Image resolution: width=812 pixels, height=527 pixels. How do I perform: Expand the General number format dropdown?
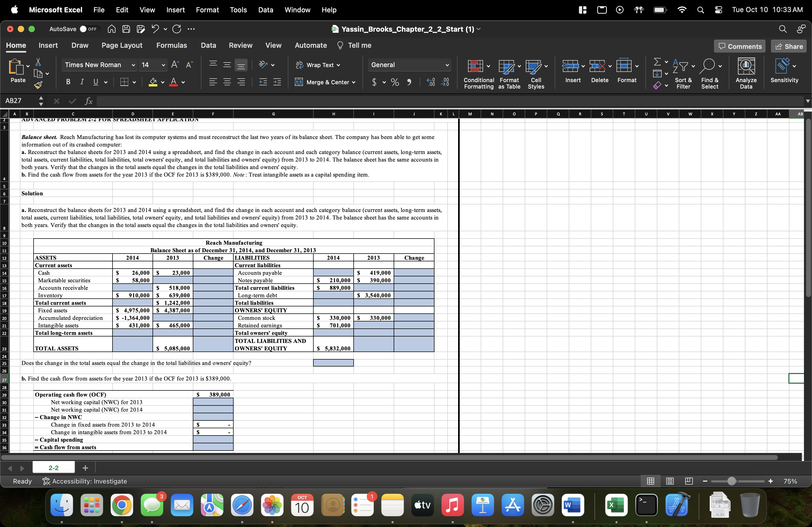[x=447, y=65]
